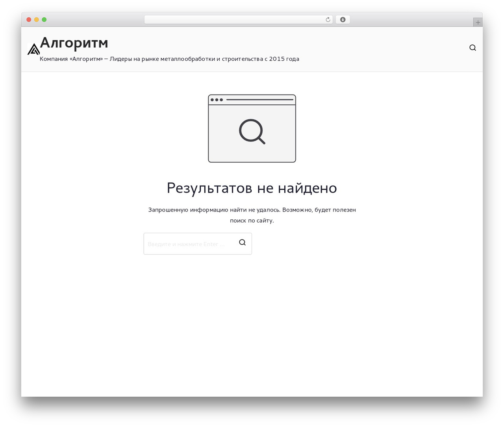
Task: Reload the page using refresh icon
Action: [x=328, y=20]
